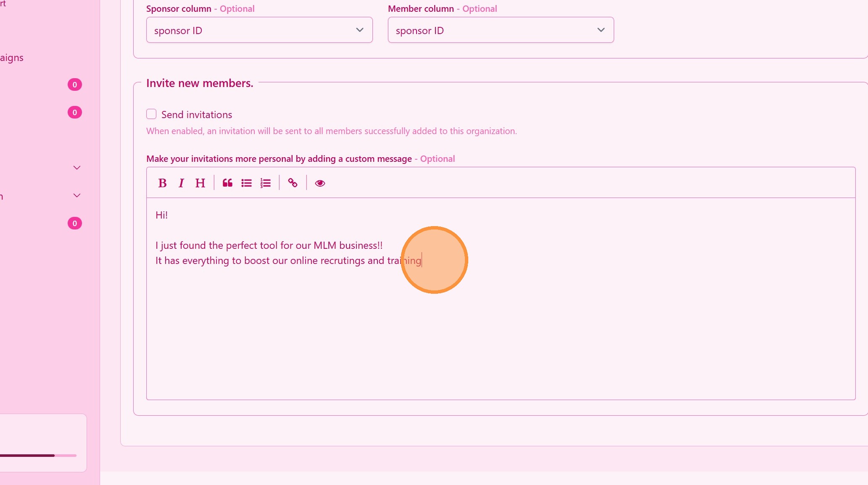This screenshot has height=485, width=868.
Task: Insert a heading with the H icon
Action: pos(200,183)
